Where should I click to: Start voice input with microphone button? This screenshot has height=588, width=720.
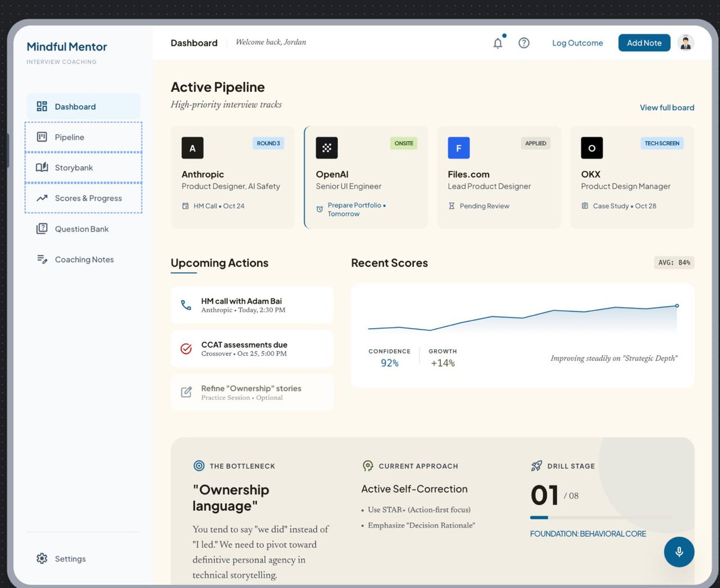point(679,551)
